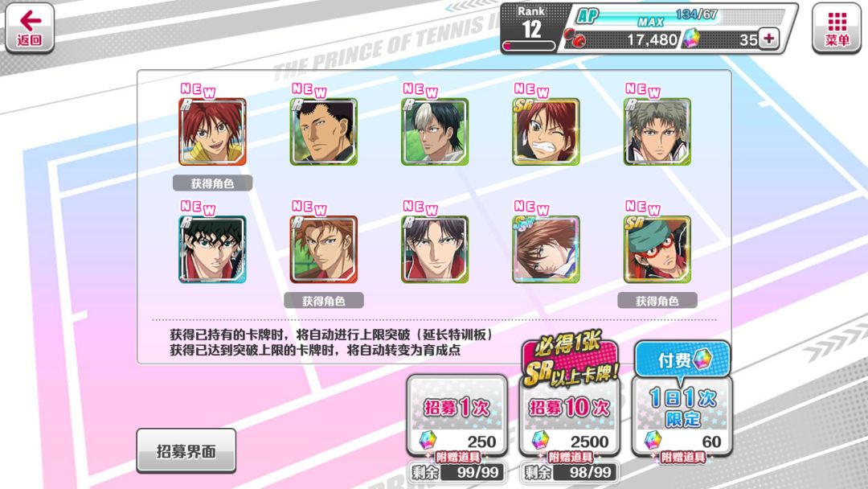Open the 菜单 grid menu
868x489 pixels.
coord(837,27)
